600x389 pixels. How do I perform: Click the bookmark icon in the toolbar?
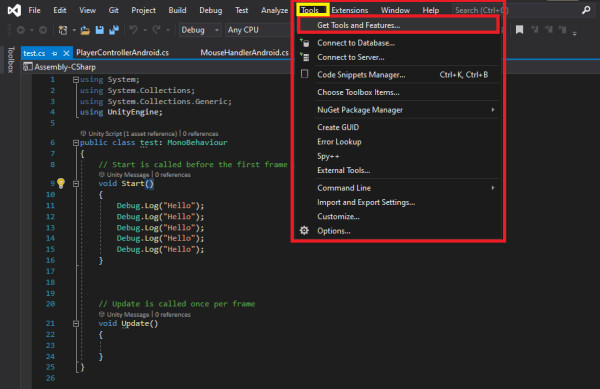point(519,30)
